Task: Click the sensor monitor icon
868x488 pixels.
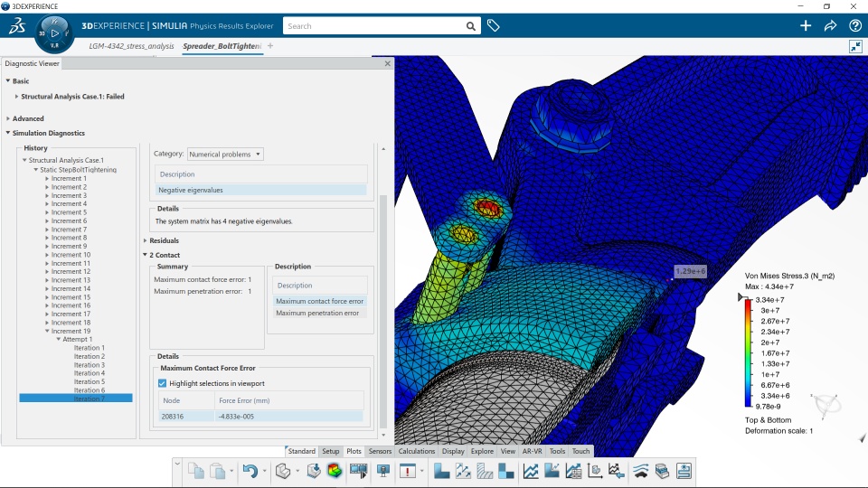Action: coord(383,471)
